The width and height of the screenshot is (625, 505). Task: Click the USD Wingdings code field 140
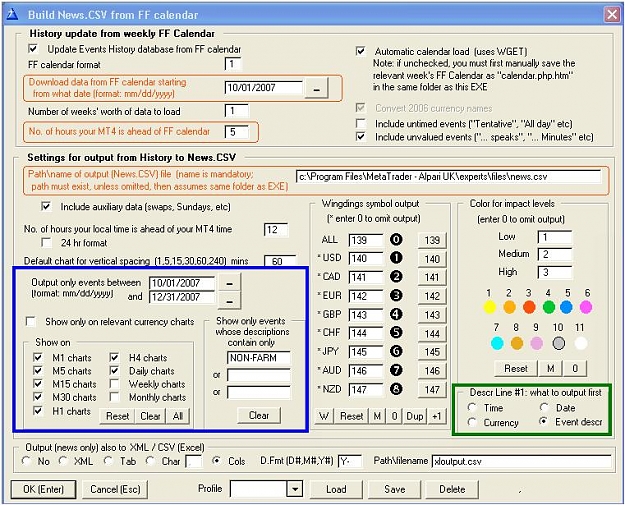click(x=366, y=258)
